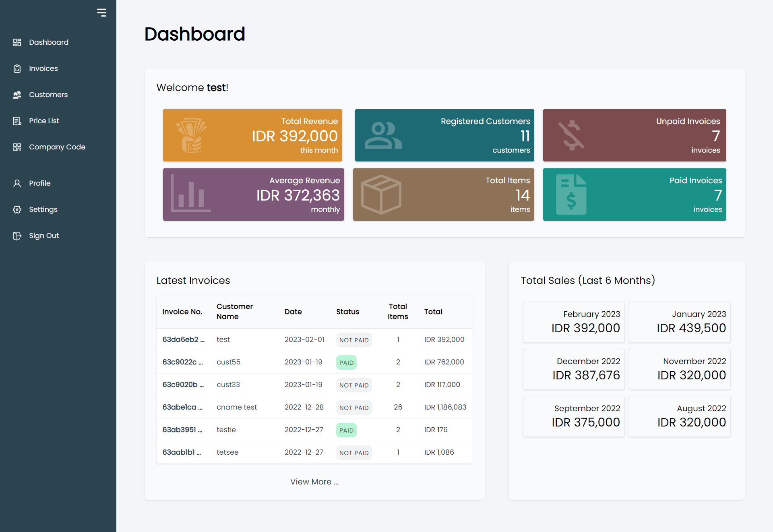The width and height of the screenshot is (773, 532).
Task: Click the February 2023 sales card
Action: [574, 322]
